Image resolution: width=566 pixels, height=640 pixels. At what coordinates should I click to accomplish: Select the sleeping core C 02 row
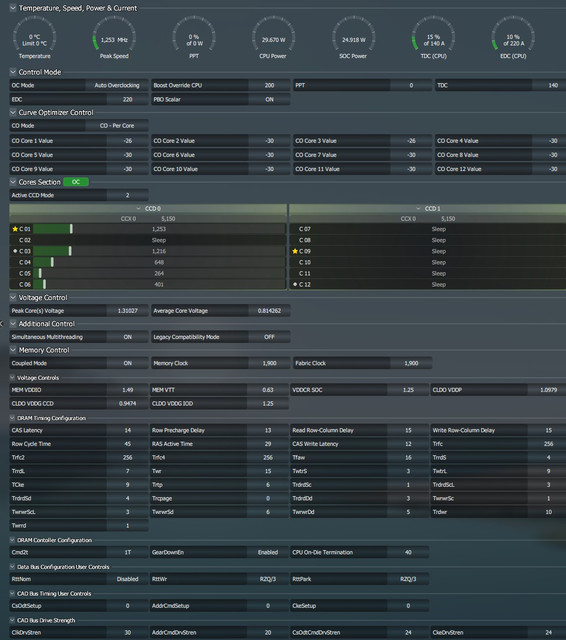(148, 240)
